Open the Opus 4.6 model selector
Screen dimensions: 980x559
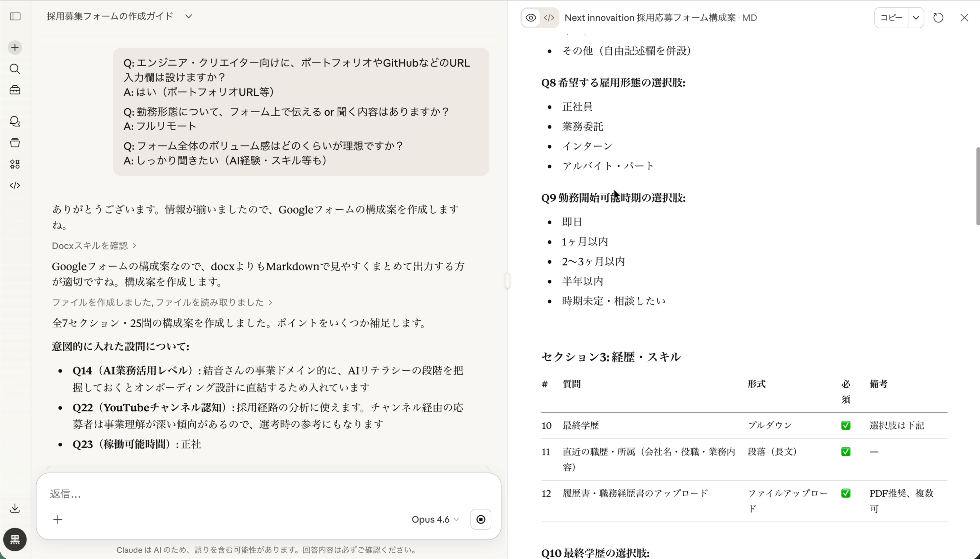pos(434,519)
